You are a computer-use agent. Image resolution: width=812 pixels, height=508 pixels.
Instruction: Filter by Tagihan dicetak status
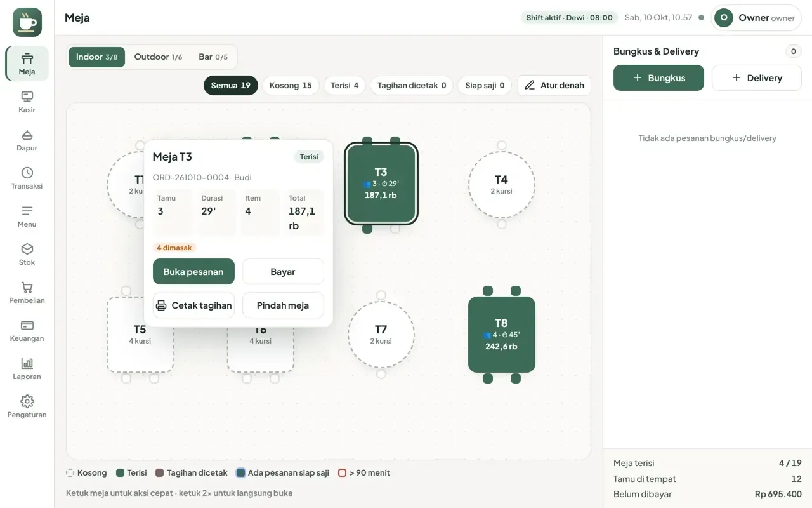tap(412, 85)
